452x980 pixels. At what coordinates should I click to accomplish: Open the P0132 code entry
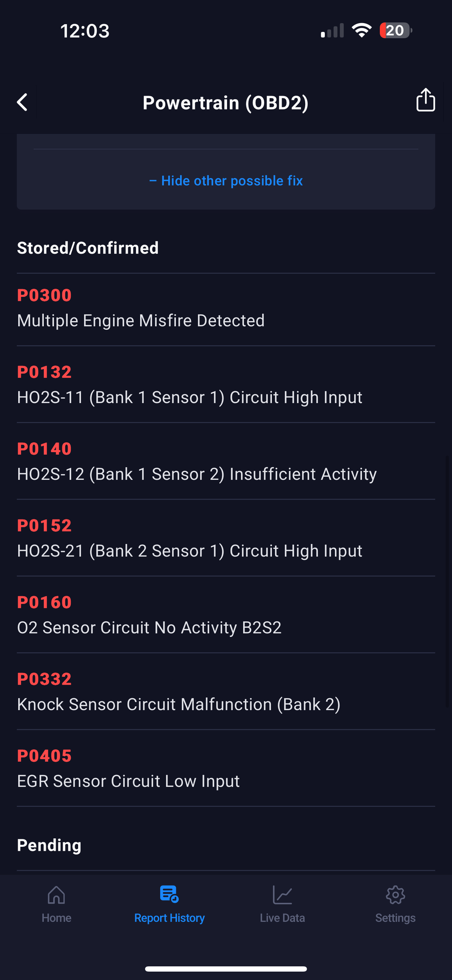click(x=190, y=385)
